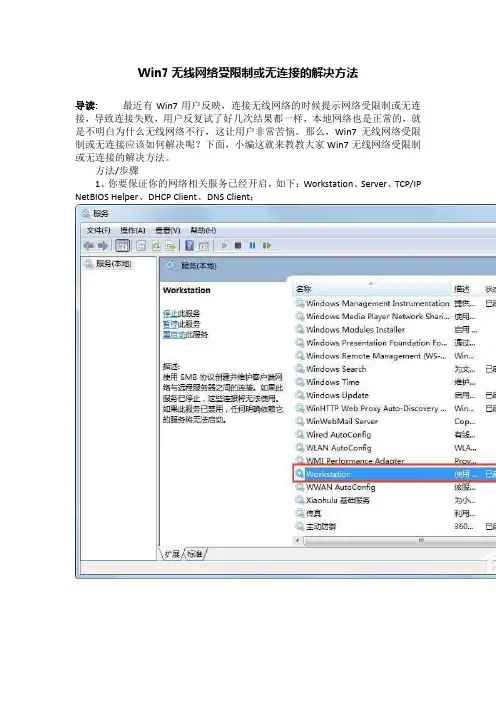
Task: Open Help via the question mark icon
Action: (x=189, y=245)
